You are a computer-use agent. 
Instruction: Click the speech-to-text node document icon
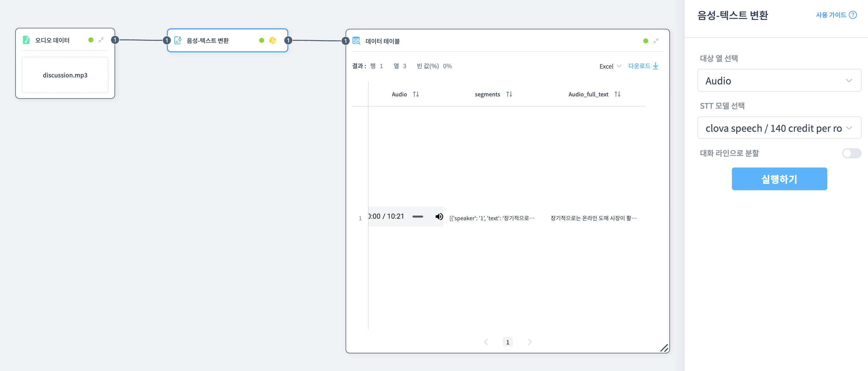[178, 40]
